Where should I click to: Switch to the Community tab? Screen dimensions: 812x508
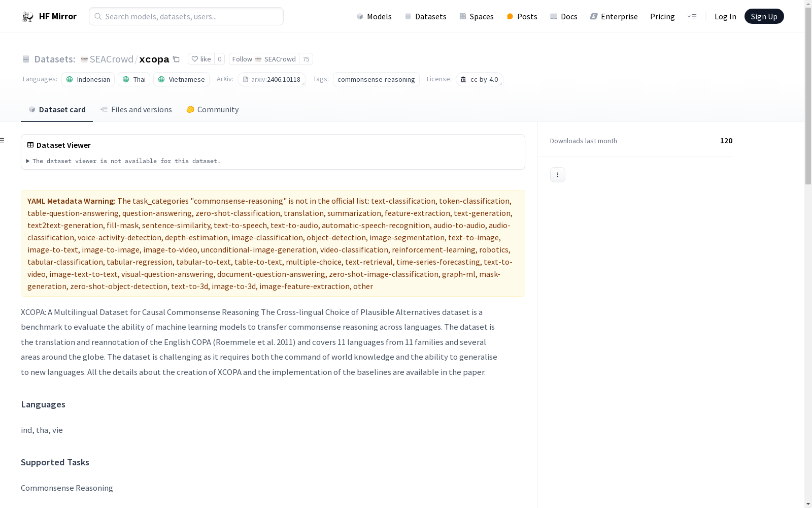[x=212, y=110]
